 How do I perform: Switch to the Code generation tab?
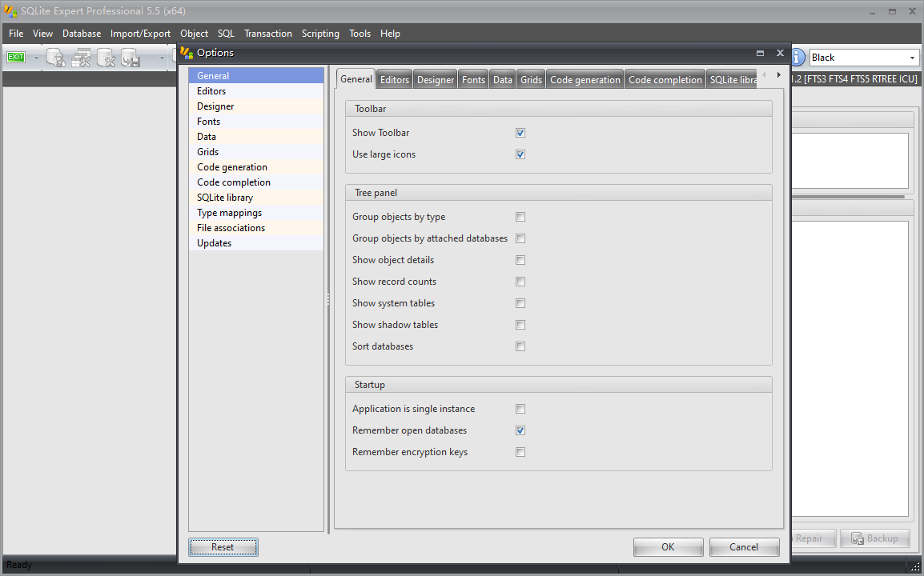[x=585, y=78]
